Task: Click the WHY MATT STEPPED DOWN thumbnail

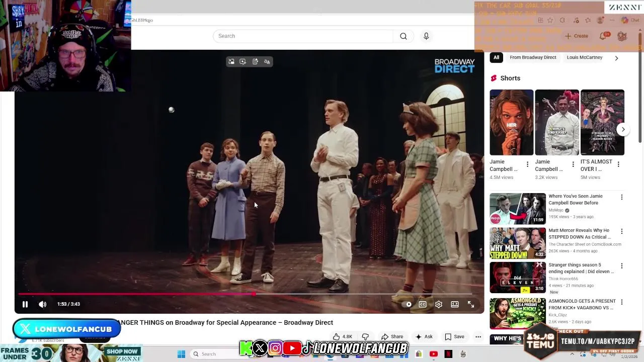Action: pyautogui.click(x=518, y=243)
